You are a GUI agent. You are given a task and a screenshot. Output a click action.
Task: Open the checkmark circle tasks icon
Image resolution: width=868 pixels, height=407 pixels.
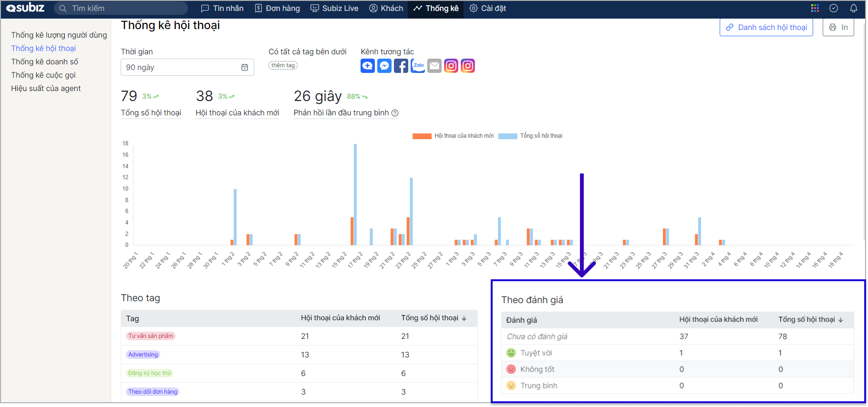pos(834,8)
